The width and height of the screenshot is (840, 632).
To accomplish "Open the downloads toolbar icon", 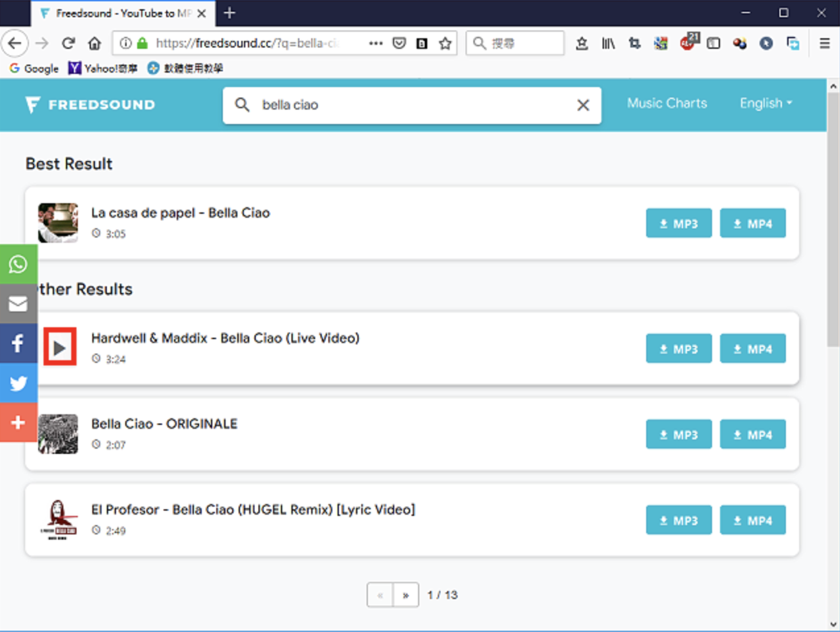I will click(x=582, y=44).
